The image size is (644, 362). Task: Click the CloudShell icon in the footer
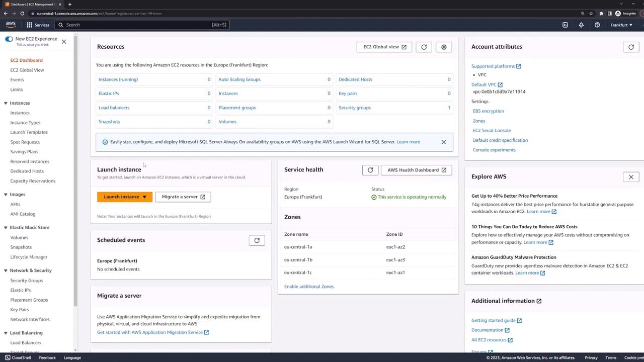(x=8, y=357)
